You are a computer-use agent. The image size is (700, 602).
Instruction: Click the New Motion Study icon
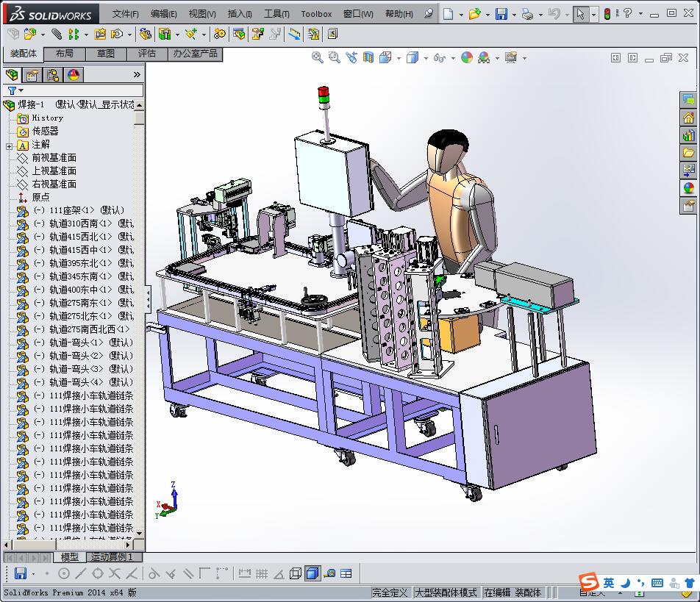pos(219,34)
